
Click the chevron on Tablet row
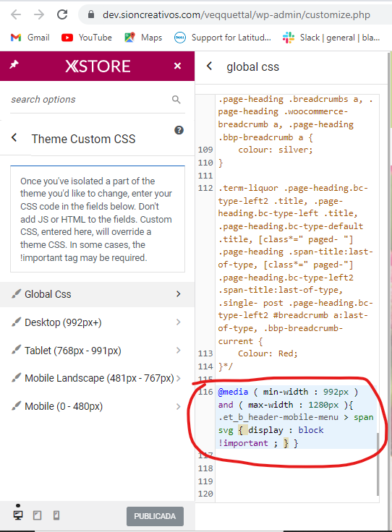point(179,351)
